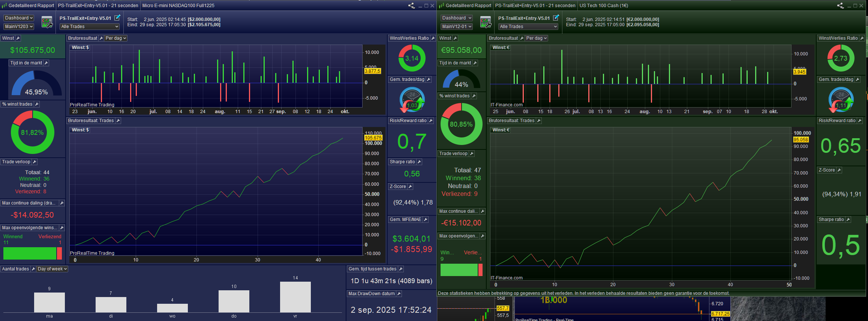This screenshot has height=321, width=868.
Task: Click the 2 sep. 2025 17:52:24 drawdown date
Action: click(391, 310)
